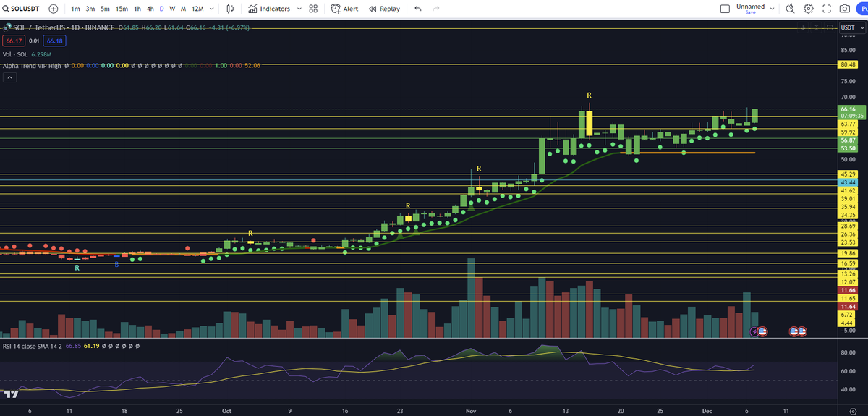Image resolution: width=868 pixels, height=416 pixels.
Task: Expand the timeframe interval dropdown
Action: pyautogui.click(x=210, y=9)
